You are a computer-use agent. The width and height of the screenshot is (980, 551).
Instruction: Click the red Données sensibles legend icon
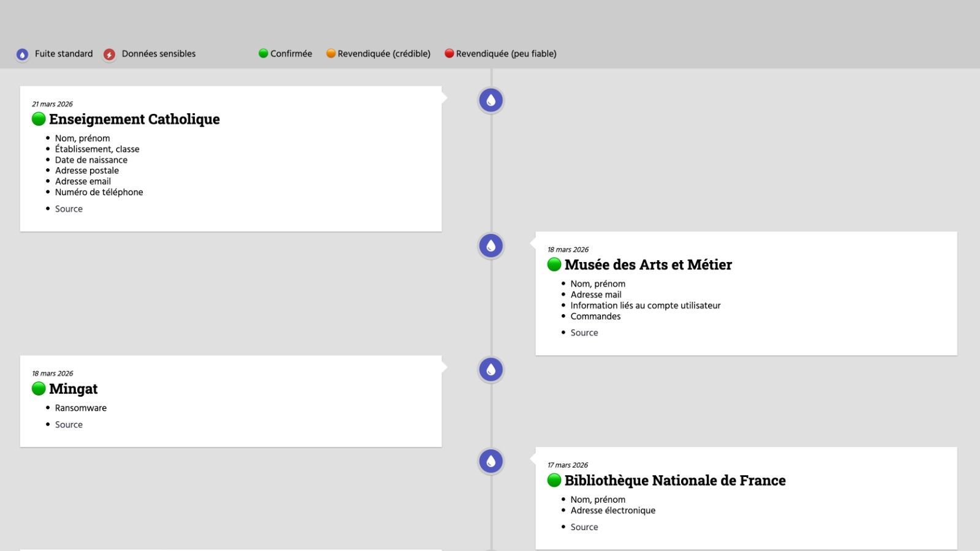pos(109,54)
